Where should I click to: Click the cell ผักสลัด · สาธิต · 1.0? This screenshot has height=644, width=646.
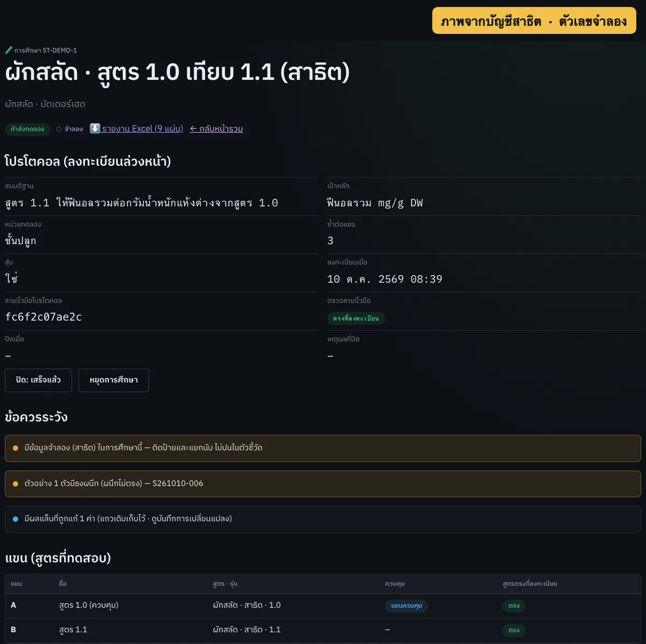click(x=247, y=605)
